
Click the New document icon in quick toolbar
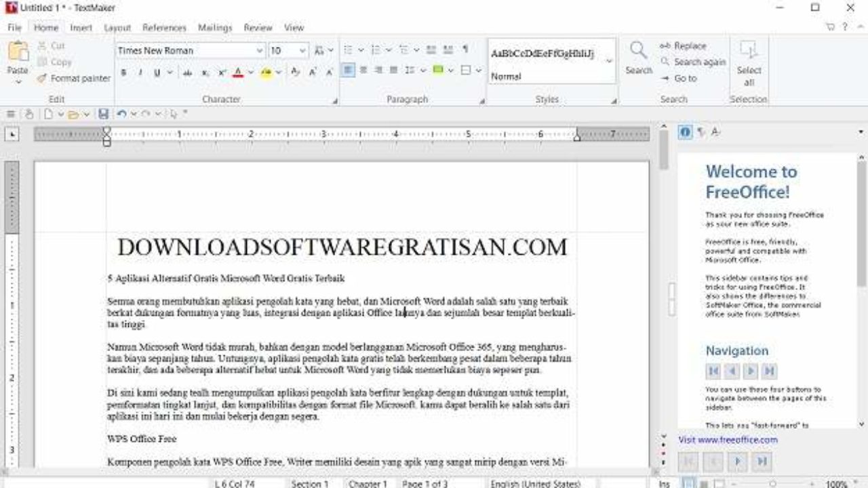click(x=49, y=114)
